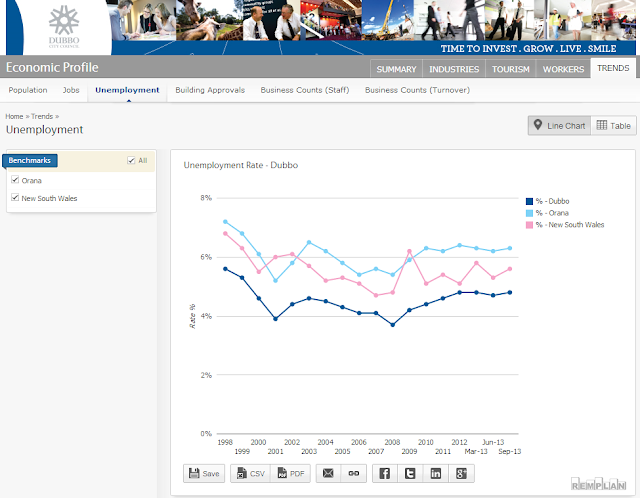Image resolution: width=640 pixels, height=498 pixels.
Task: Copy the chart link icon
Action: [x=353, y=474]
